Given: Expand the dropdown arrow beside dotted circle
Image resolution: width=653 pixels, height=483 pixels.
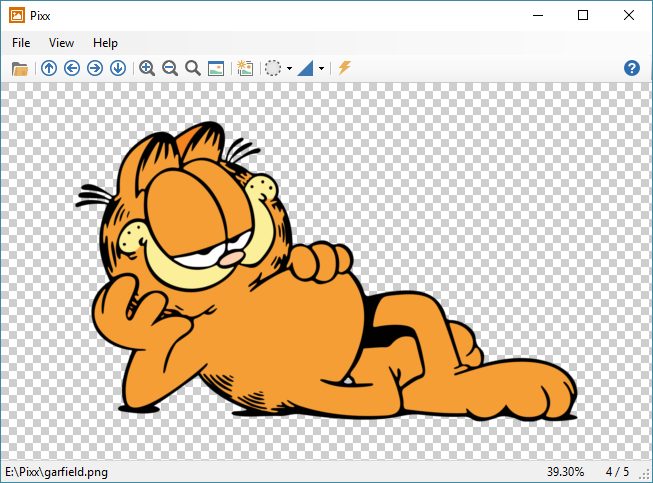Looking at the screenshot, I should click(x=289, y=69).
